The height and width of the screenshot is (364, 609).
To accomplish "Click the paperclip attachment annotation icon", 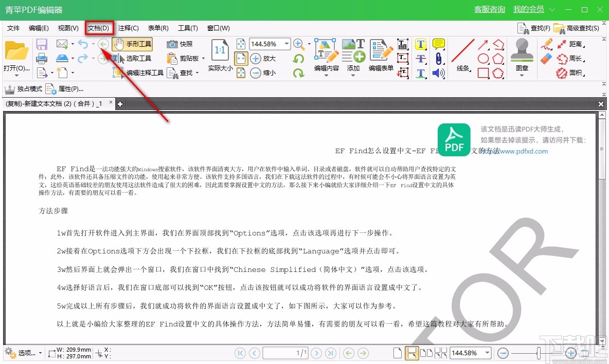I will point(438,59).
